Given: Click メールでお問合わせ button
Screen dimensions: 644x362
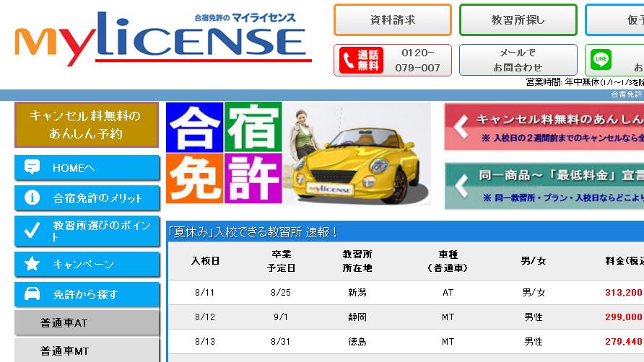Looking at the screenshot, I should coord(518,61).
